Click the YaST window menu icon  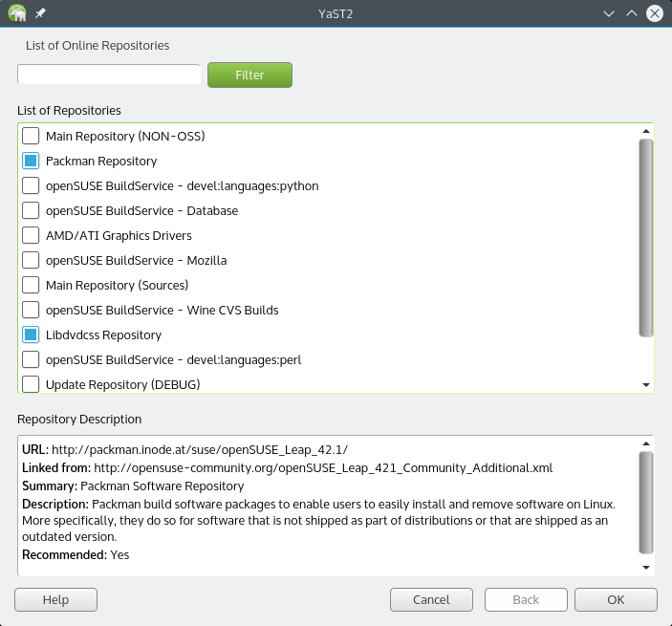tap(17, 13)
